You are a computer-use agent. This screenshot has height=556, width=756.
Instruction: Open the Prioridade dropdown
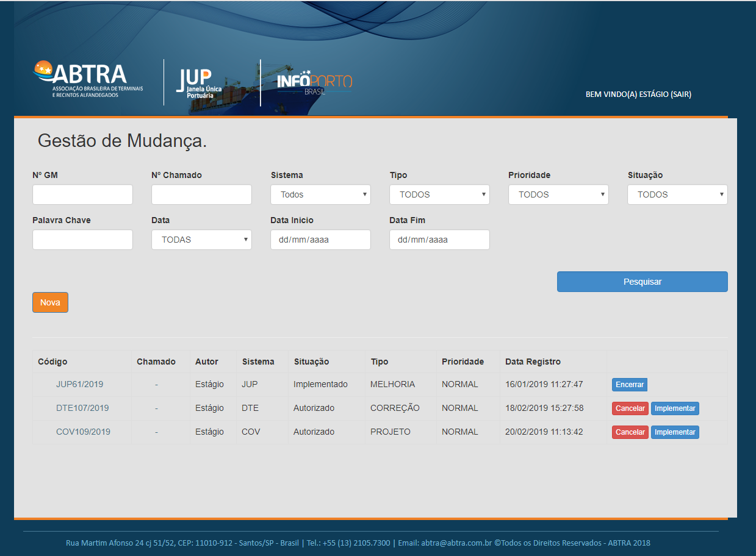coord(558,194)
